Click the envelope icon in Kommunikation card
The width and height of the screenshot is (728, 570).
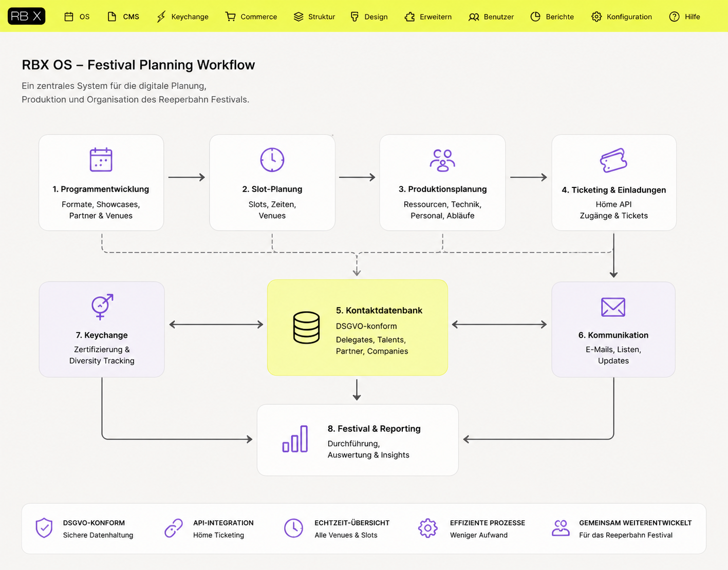pos(613,307)
